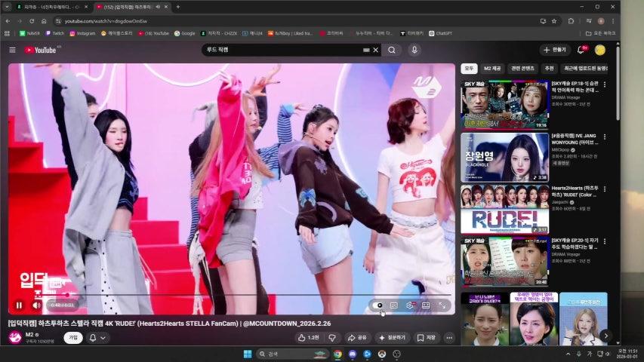
Task: Select the '관련 콘텐츠' filter chip
Action: [x=522, y=69]
